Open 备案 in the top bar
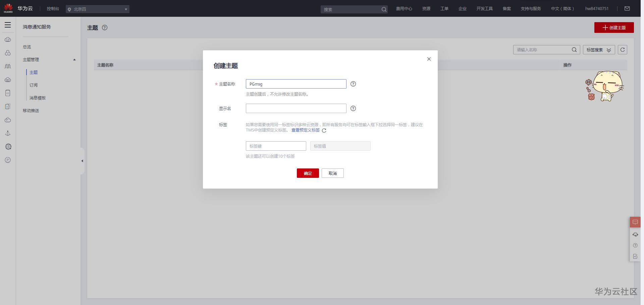644x305 pixels. pos(507,9)
